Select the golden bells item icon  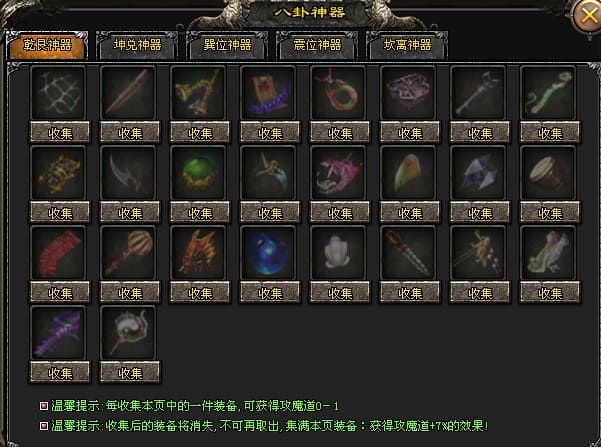point(198,92)
